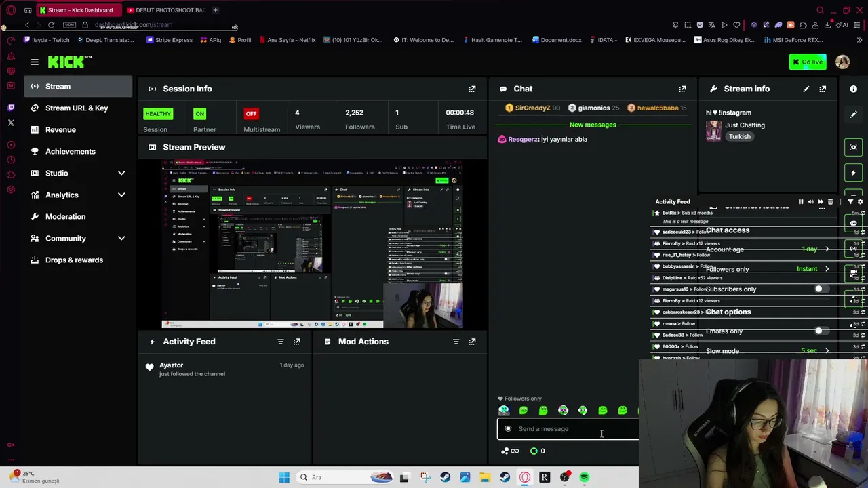Mute the Activity Feed overlay sound

[x=811, y=202]
